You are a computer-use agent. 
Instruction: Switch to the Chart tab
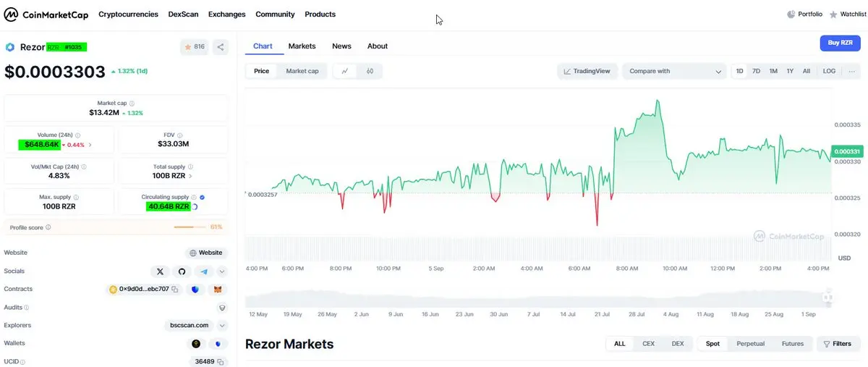[263, 46]
